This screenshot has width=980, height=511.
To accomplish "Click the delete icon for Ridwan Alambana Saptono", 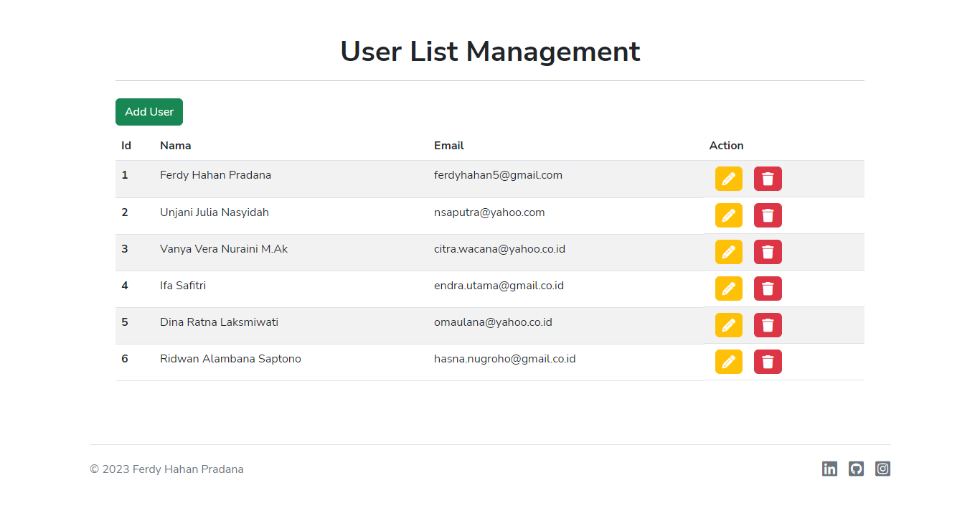I will point(768,362).
